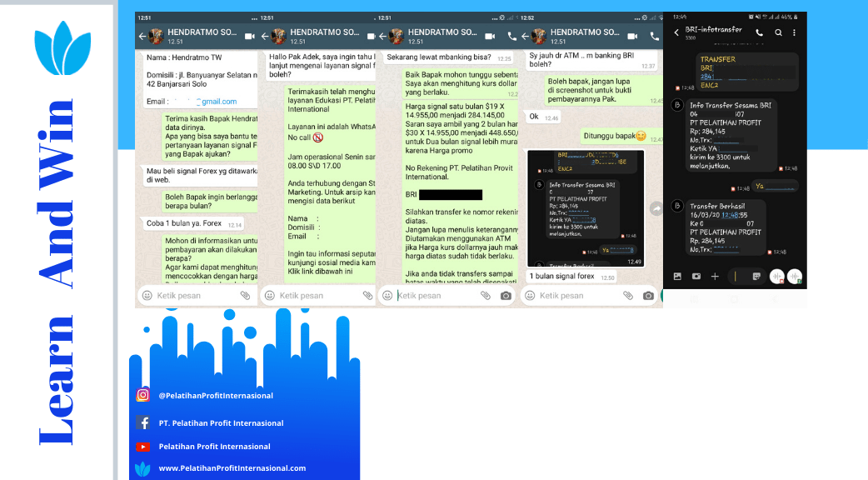This screenshot has height=480, width=868.
Task: Tap 'Ditunggu bapak' message bubble
Action: [x=621, y=136]
